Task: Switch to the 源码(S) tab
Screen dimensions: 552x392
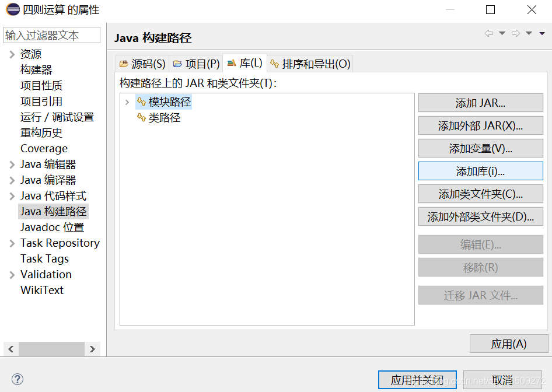Action: pyautogui.click(x=147, y=63)
